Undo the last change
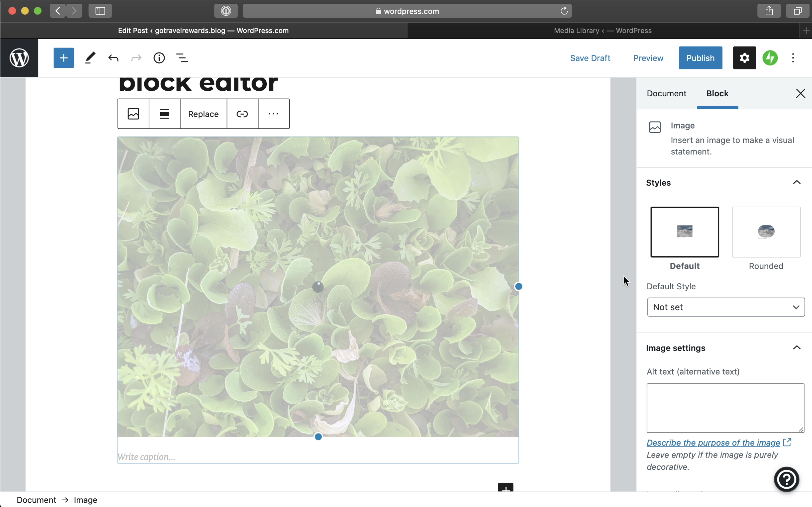Viewport: 812px width, 507px height. click(x=114, y=58)
